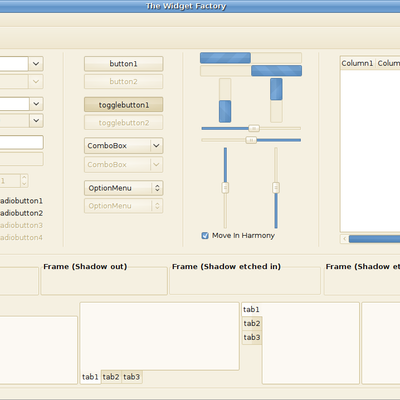
Task: Select disabled radiobutton4
Action: pos(21,237)
